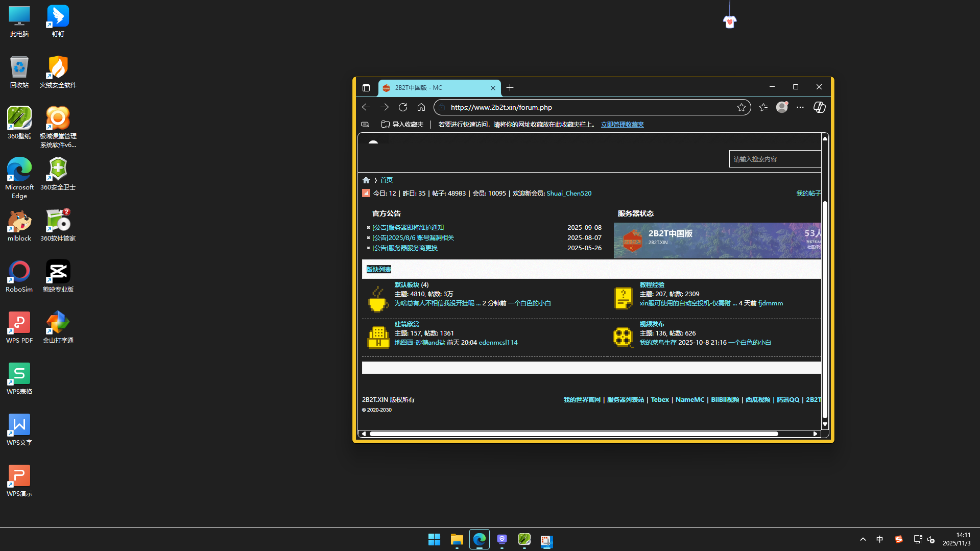Screen dimensions: 980x551
Task: Click the 立即管理收藏夹 link
Action: click(x=622, y=125)
